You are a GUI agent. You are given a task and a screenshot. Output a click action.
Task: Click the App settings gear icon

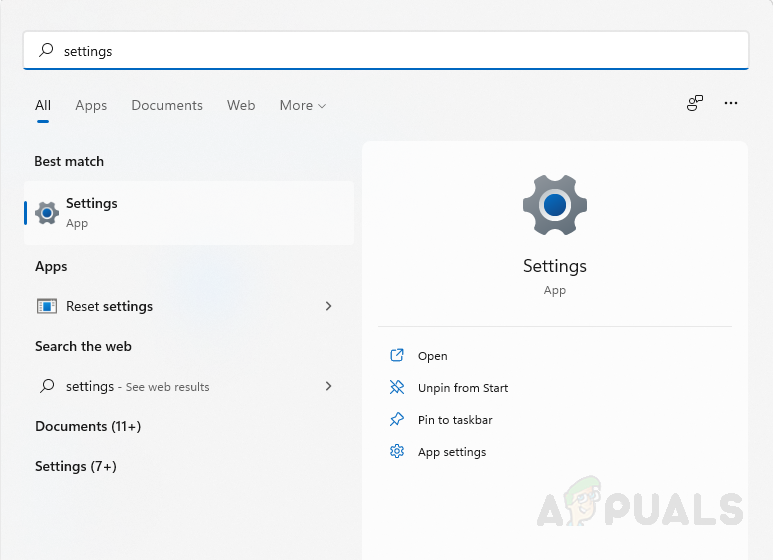tap(397, 452)
